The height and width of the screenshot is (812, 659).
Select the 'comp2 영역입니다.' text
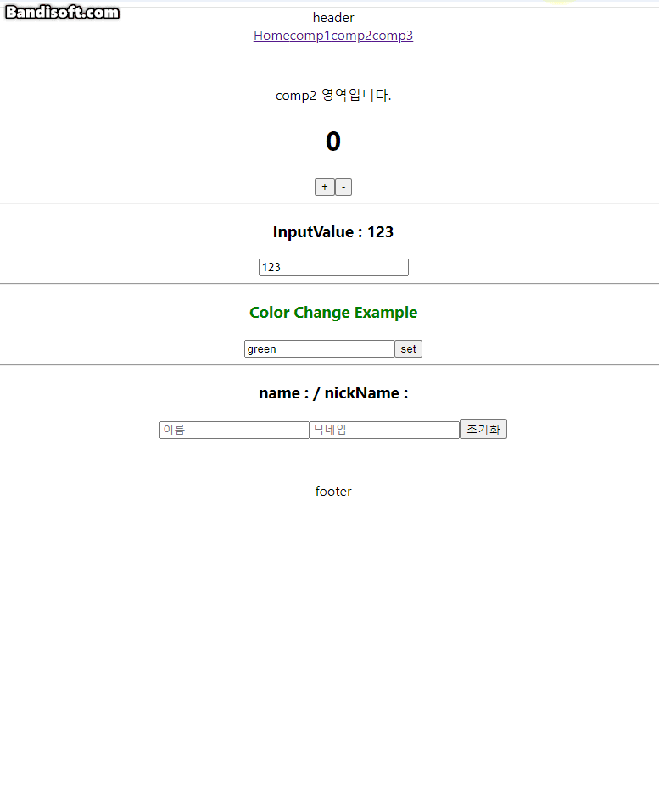tap(333, 95)
